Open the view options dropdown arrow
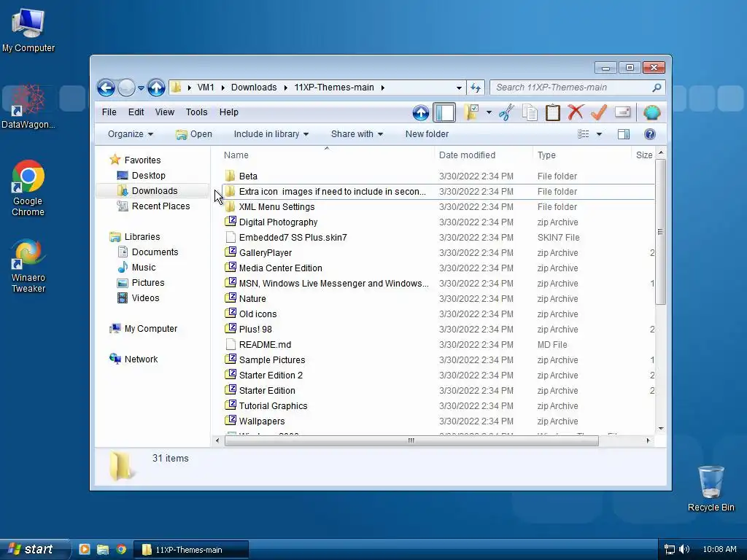The width and height of the screenshot is (747, 560). [x=600, y=134]
